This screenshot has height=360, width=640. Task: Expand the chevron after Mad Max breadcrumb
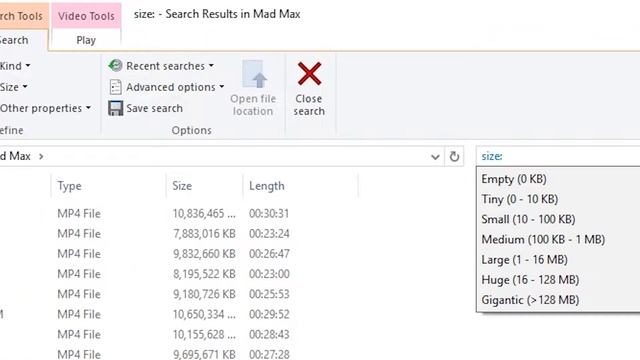pyautogui.click(x=41, y=156)
